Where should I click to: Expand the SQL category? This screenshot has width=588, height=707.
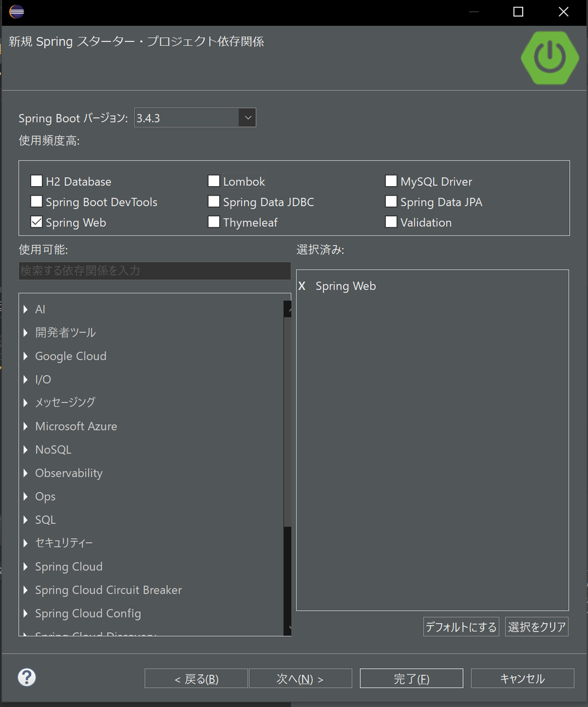26,520
